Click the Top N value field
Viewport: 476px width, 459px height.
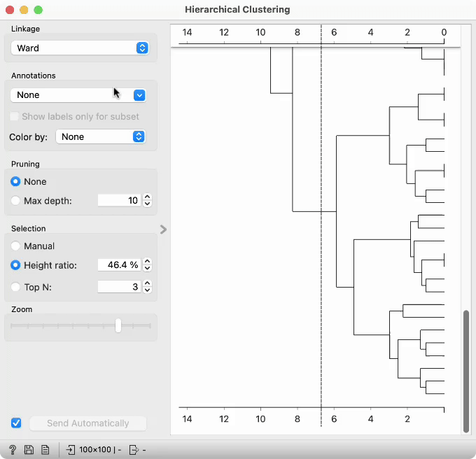119,287
